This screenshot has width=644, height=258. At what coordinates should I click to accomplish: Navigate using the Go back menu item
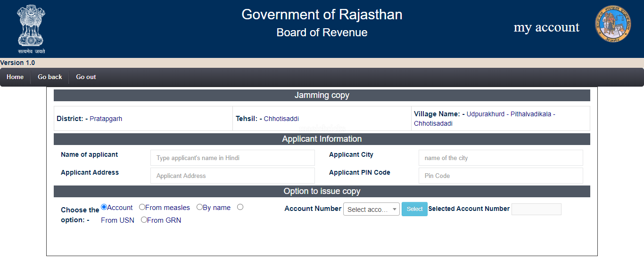50,77
